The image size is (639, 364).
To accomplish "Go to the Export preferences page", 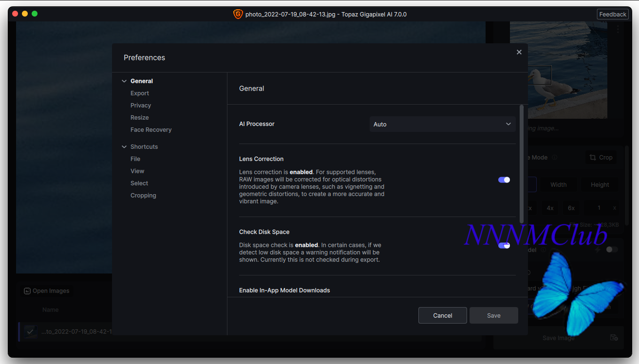I will pos(140,93).
